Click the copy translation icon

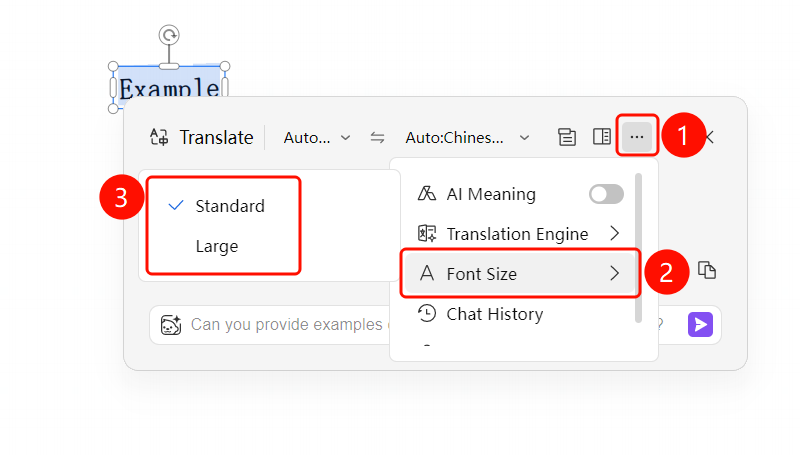(x=707, y=270)
